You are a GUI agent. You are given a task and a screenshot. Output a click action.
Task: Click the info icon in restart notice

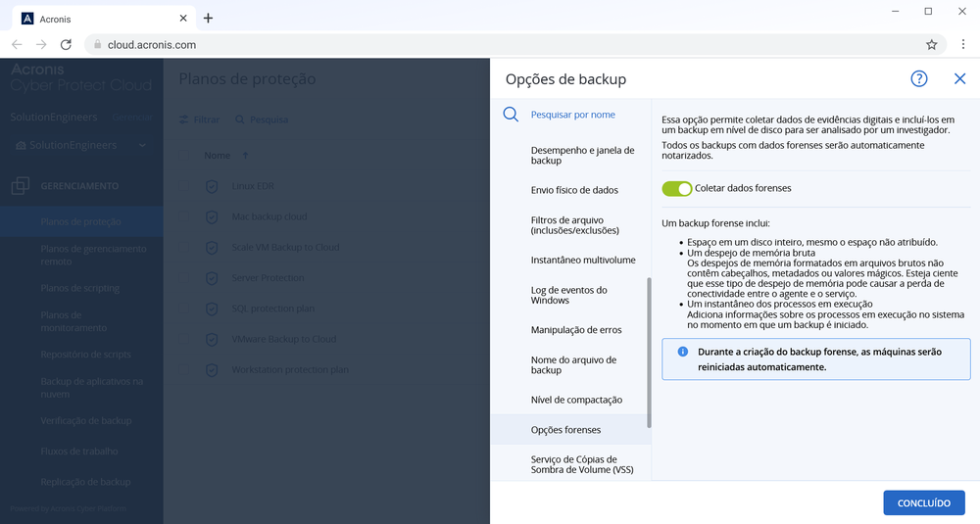pyautogui.click(x=682, y=352)
